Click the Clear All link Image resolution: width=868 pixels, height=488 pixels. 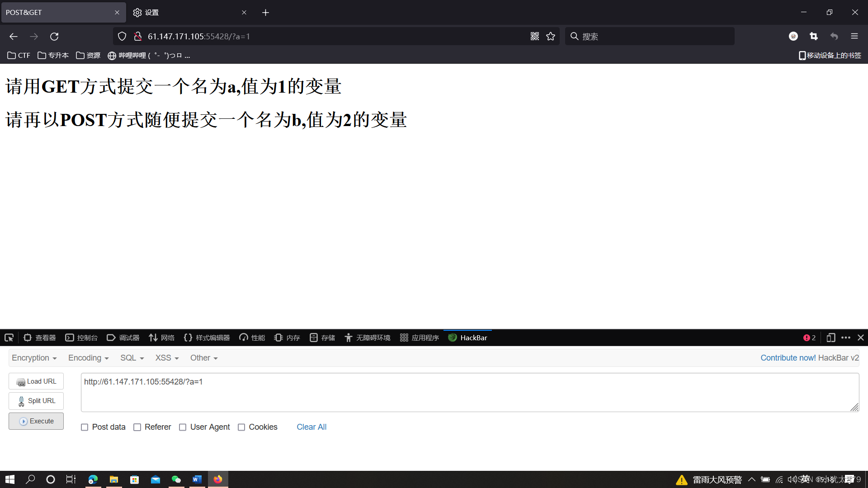[x=311, y=427]
